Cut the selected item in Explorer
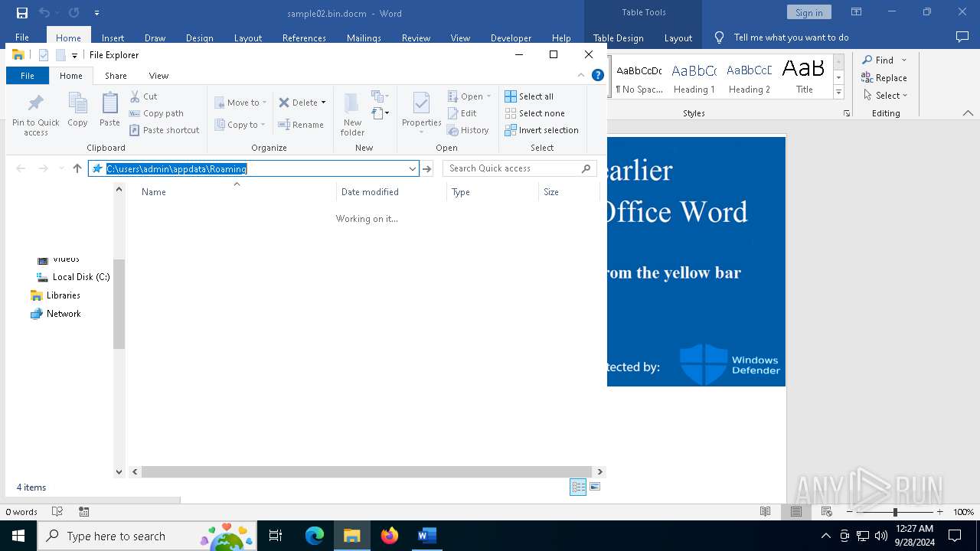 (143, 96)
